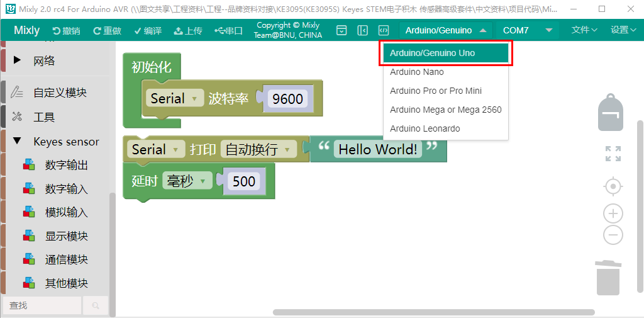Choose Arduino Mega or Mega 2560
Viewport: 644px width, 318px height.
(446, 110)
